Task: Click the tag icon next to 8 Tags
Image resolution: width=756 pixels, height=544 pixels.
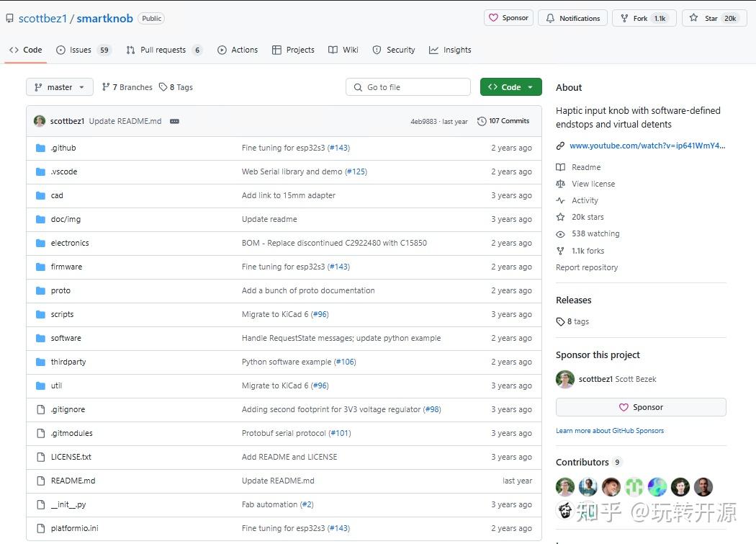Action: [x=163, y=87]
